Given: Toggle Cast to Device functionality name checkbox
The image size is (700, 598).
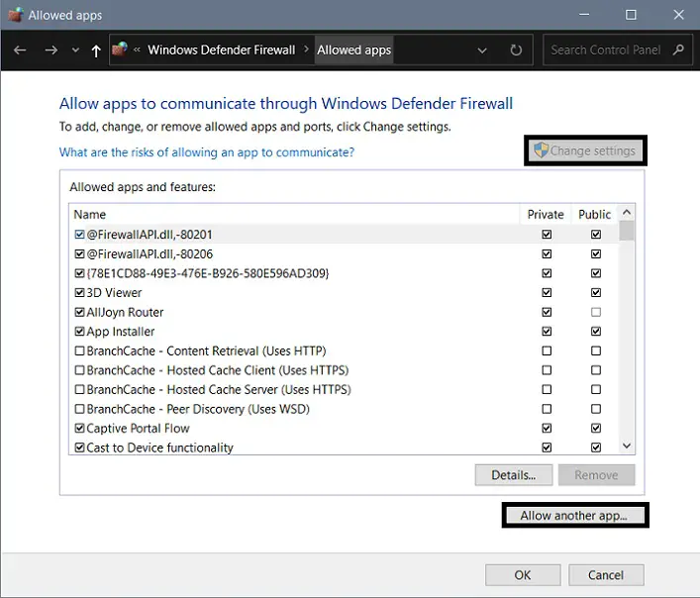Looking at the screenshot, I should (x=79, y=448).
